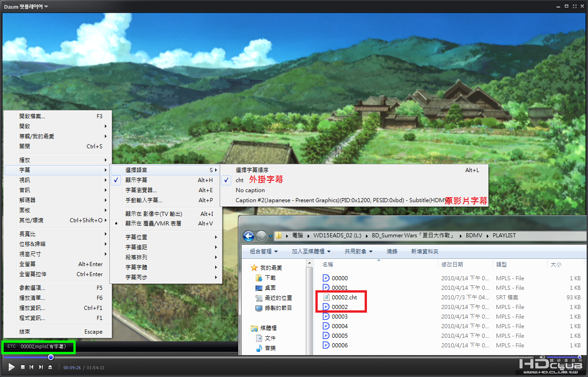Click WD15EADS_02 (L:) in the breadcrumb
Viewport: 588px width, 377px height.
click(337, 236)
